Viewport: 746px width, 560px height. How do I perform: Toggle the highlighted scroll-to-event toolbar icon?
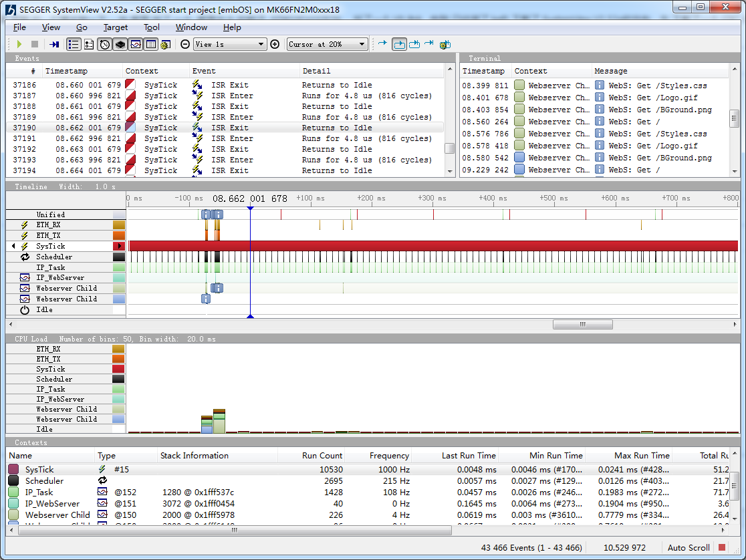coord(399,44)
